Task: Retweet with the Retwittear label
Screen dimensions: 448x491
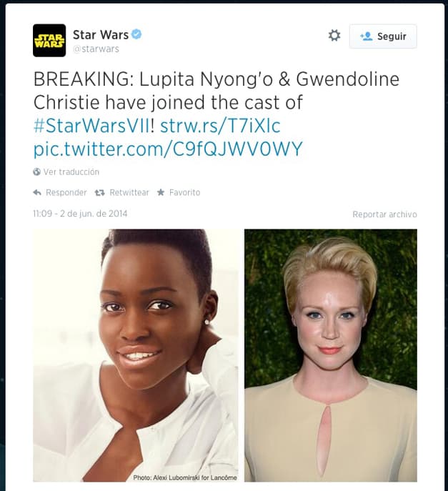Action: click(129, 192)
